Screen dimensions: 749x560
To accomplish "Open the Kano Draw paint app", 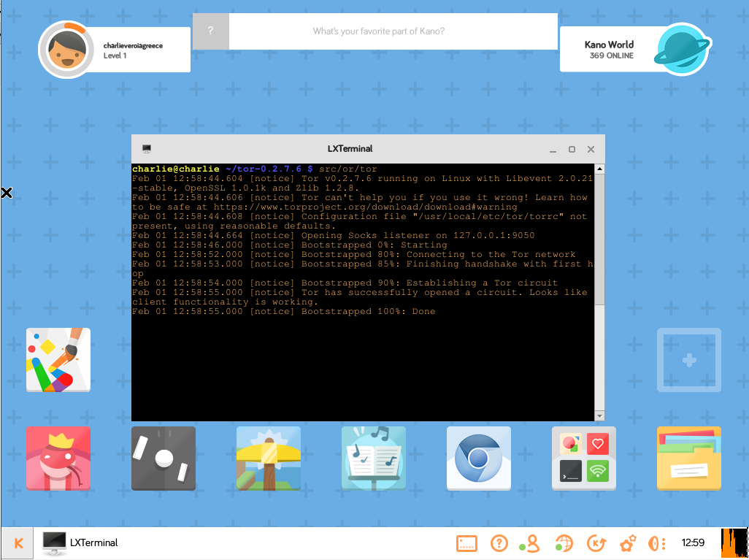I will pyautogui.click(x=58, y=360).
